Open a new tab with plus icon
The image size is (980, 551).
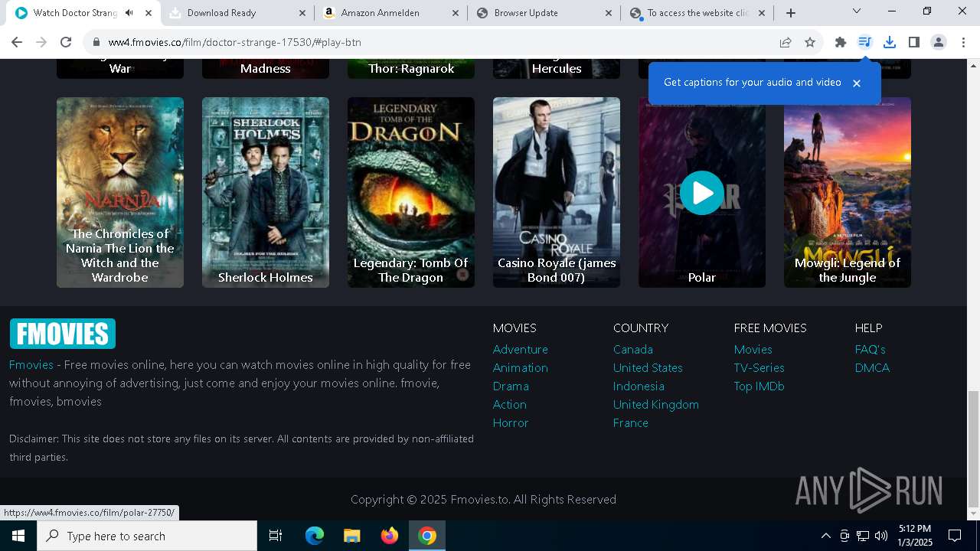[791, 13]
